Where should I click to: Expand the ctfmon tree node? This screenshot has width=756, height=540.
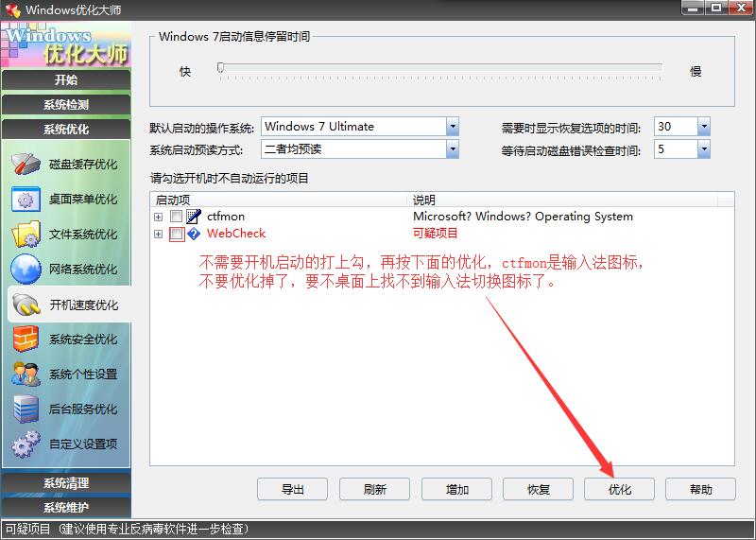[158, 217]
